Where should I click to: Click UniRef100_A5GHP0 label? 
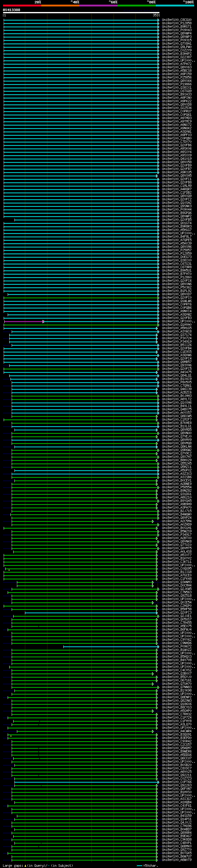click(x=176, y=711)
